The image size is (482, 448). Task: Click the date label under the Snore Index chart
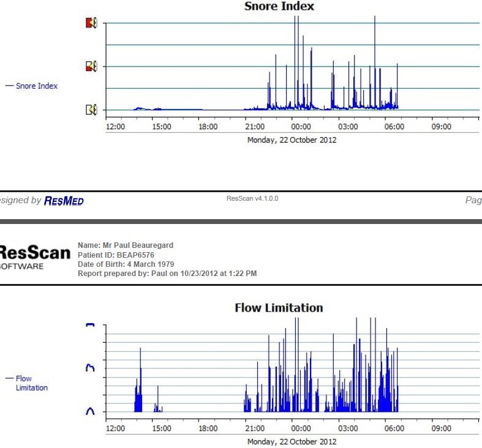[x=292, y=140]
